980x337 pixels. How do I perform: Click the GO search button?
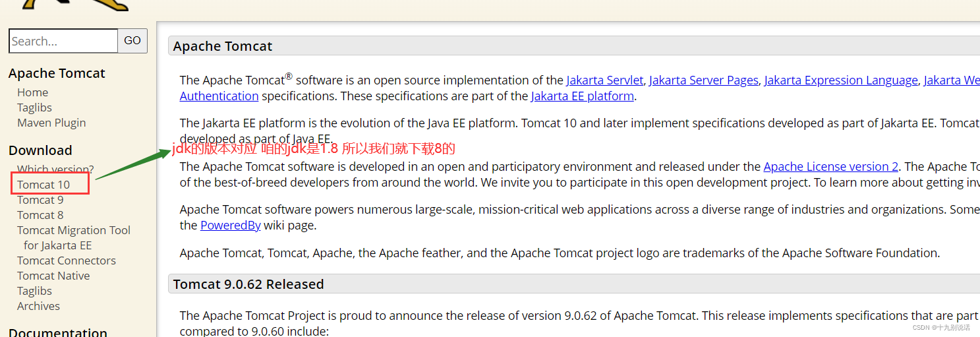point(132,41)
